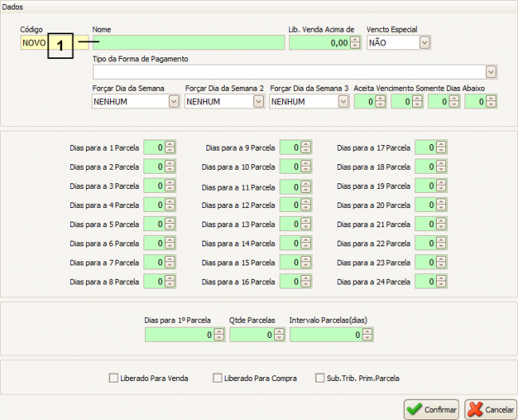518x420 pixels.
Task: Click the Código field showing NOVO
Action: [x=33, y=43]
